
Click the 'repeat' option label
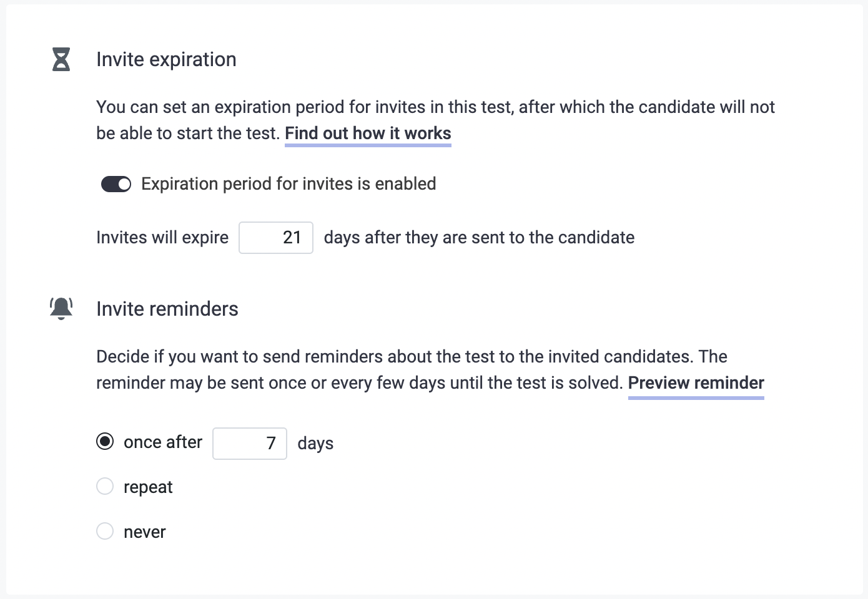148,487
